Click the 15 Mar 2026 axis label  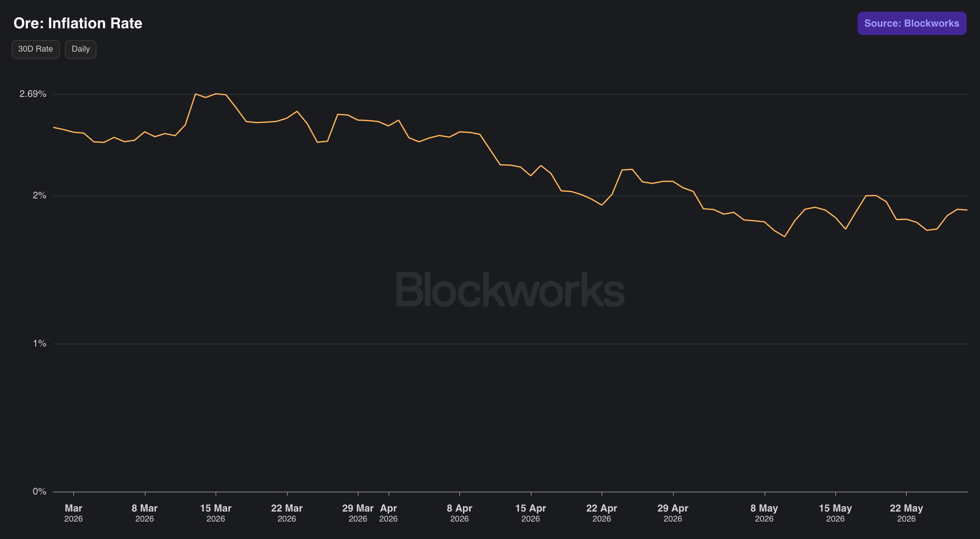tap(216, 513)
